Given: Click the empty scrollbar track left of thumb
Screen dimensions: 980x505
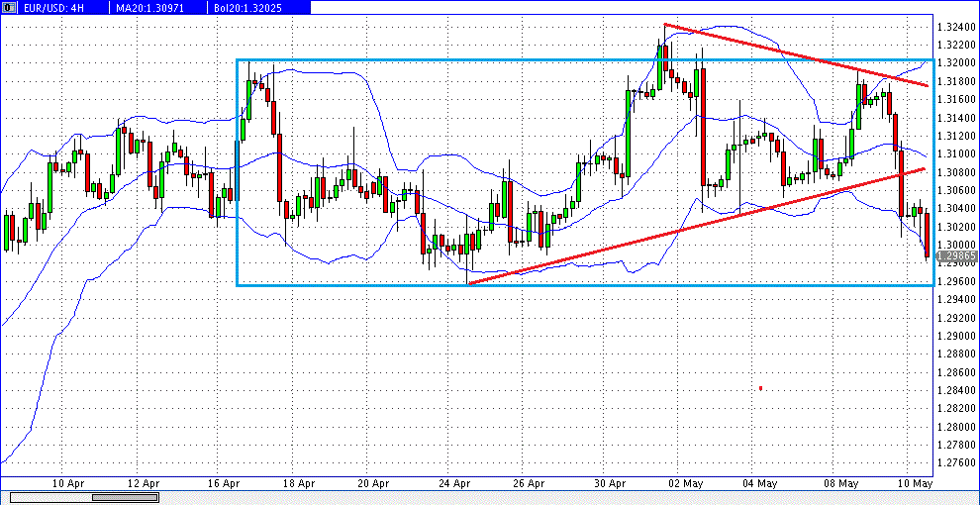Looking at the screenshot, I should 51,497.
